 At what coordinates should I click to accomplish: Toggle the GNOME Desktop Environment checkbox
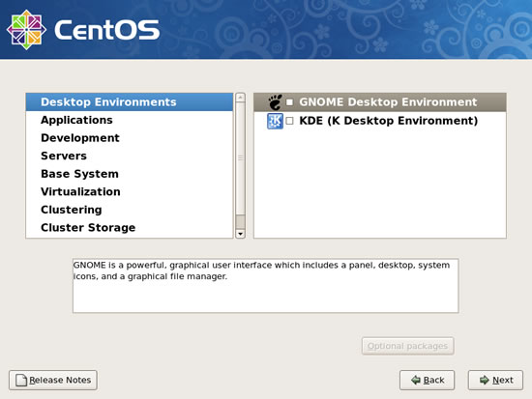pyautogui.click(x=289, y=102)
